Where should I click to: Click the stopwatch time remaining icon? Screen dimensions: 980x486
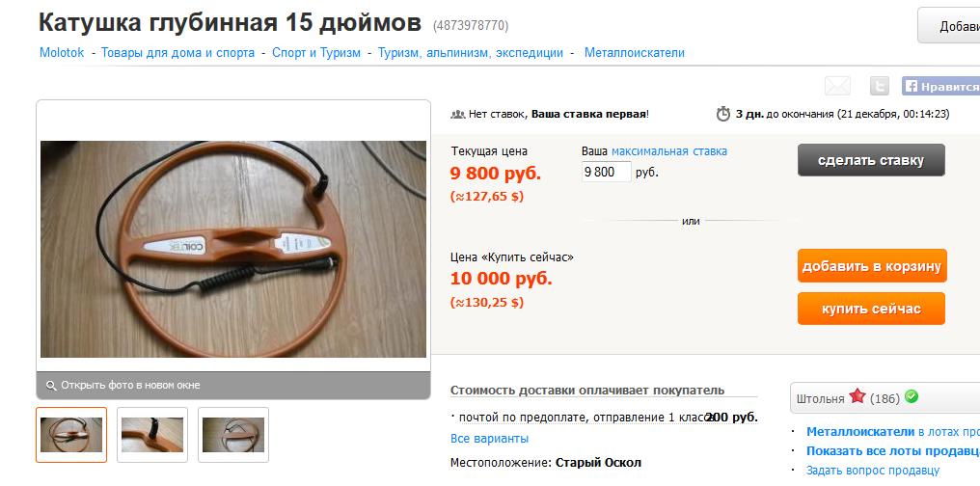723,114
